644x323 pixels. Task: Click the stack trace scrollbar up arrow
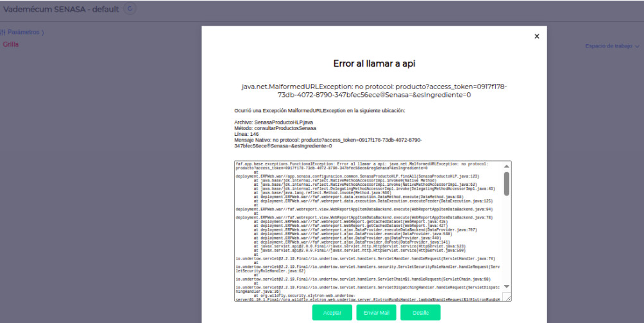pos(506,166)
